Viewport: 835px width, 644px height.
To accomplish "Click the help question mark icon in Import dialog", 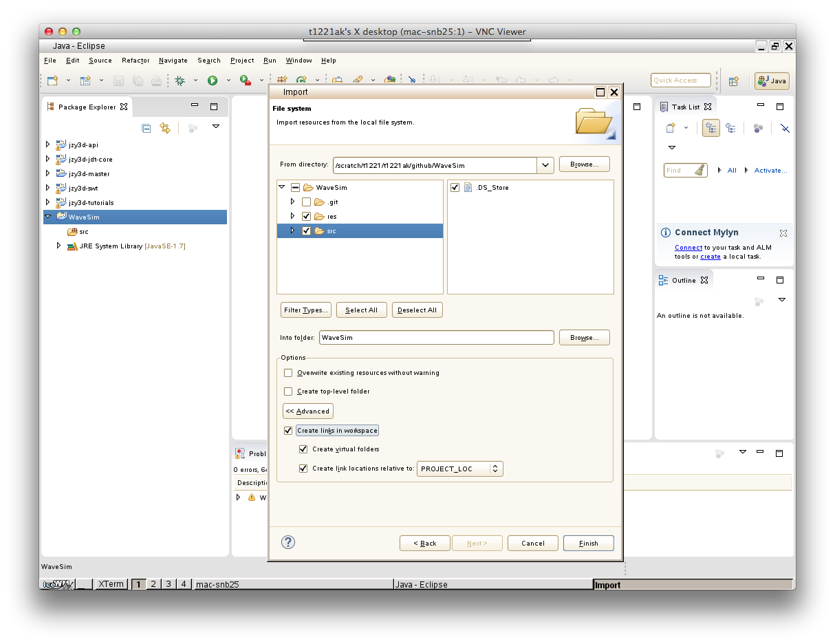I will click(288, 542).
